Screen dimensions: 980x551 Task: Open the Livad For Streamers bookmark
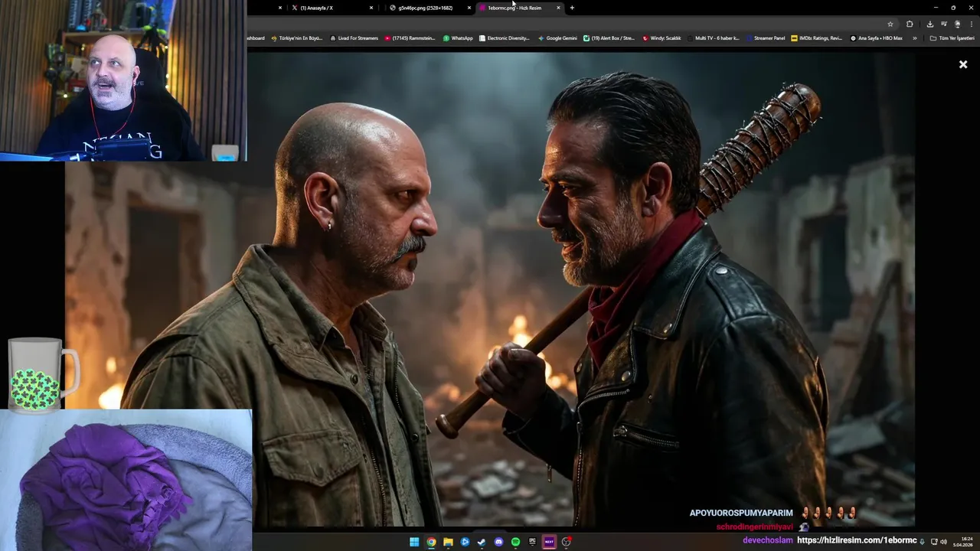354,37
